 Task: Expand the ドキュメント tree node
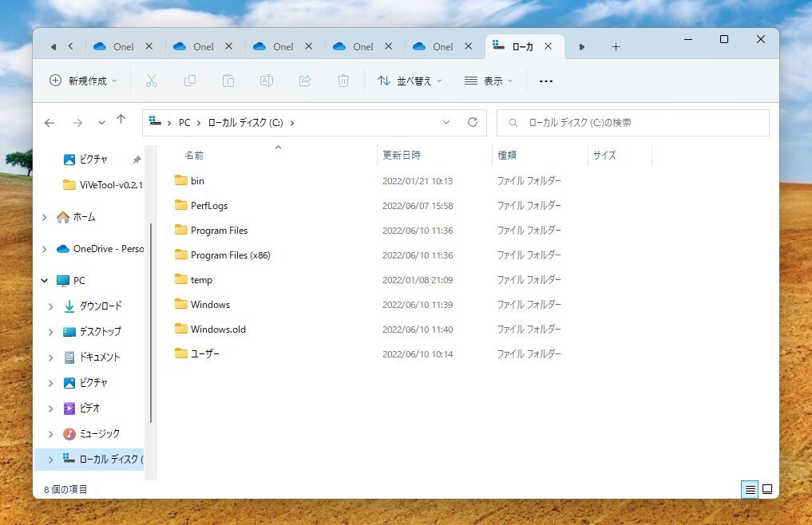[51, 357]
